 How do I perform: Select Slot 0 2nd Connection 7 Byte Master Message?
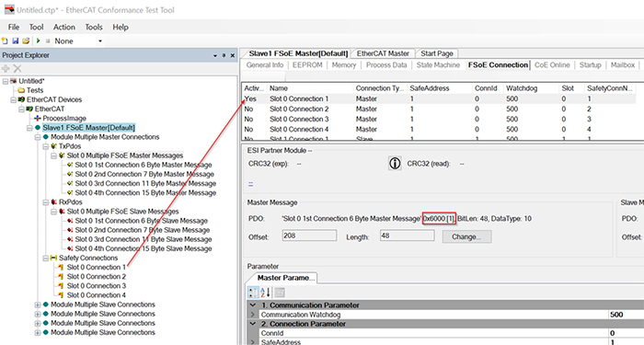144,175
